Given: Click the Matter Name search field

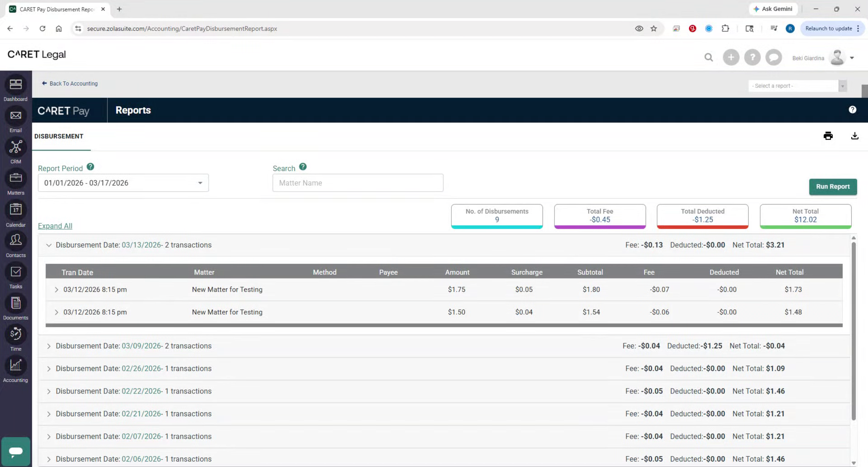Looking at the screenshot, I should [358, 183].
